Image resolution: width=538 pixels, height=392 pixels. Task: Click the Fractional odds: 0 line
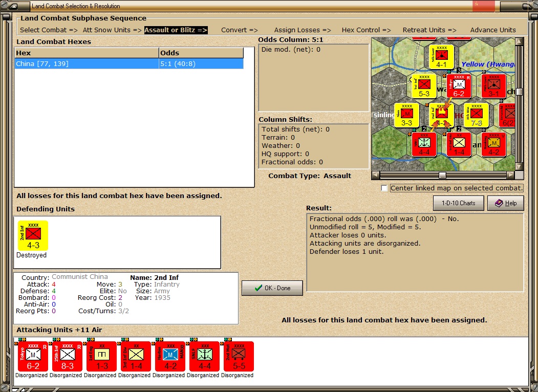(x=292, y=162)
